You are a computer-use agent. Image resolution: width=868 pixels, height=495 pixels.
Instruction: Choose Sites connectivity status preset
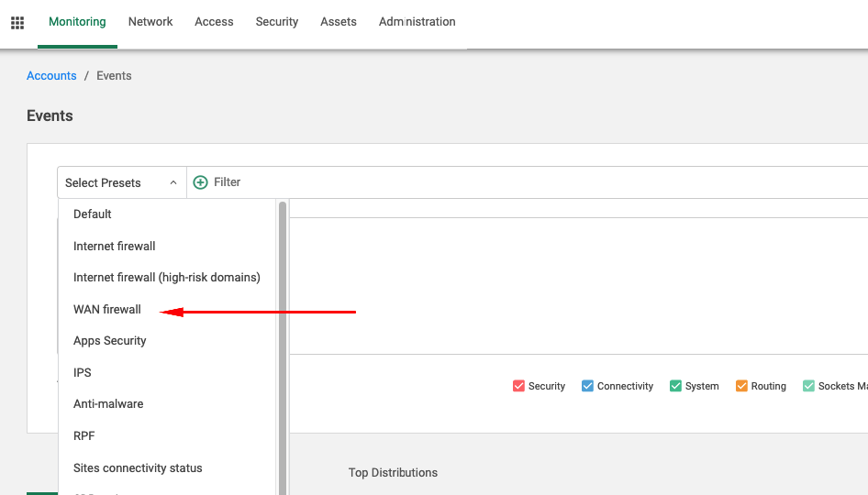click(138, 467)
